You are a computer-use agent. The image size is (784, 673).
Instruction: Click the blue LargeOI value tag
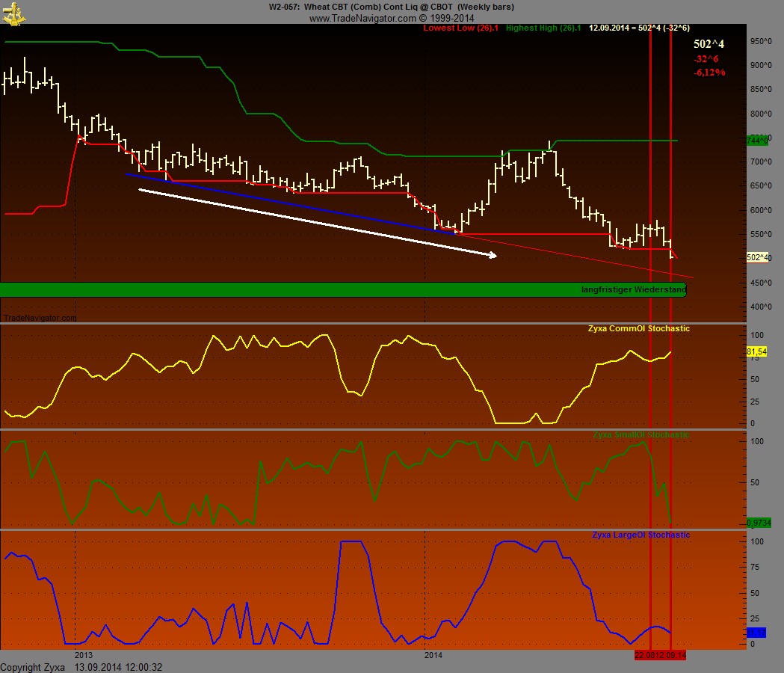pyautogui.click(x=756, y=633)
